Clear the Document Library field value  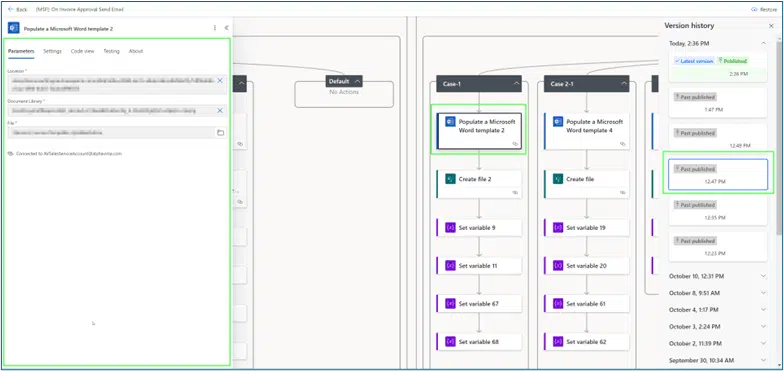click(x=220, y=110)
